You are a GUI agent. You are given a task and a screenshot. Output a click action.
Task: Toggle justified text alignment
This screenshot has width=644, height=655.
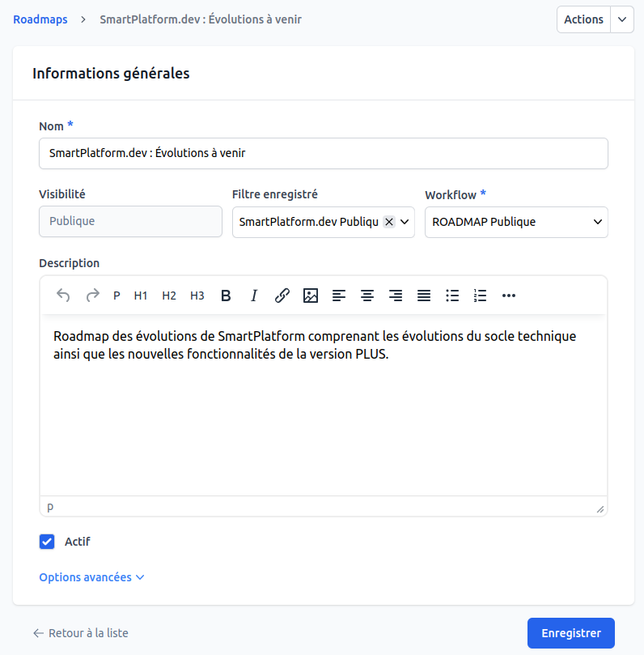(x=424, y=296)
